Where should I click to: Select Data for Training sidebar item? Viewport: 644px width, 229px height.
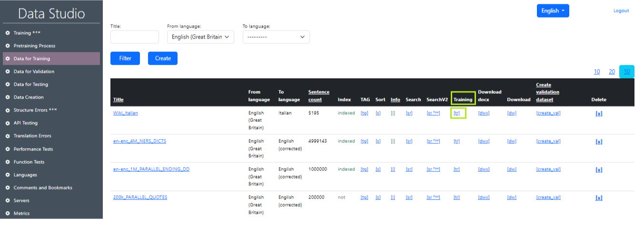point(51,59)
